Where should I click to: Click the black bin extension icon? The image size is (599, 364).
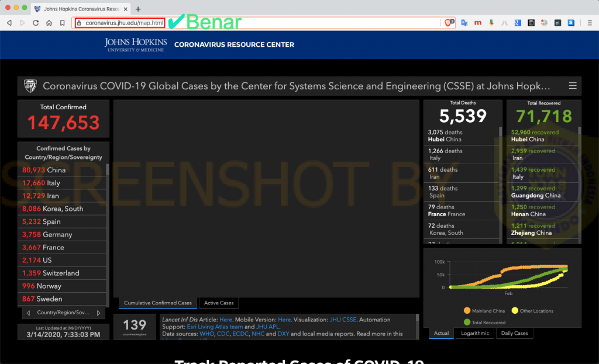point(531,23)
